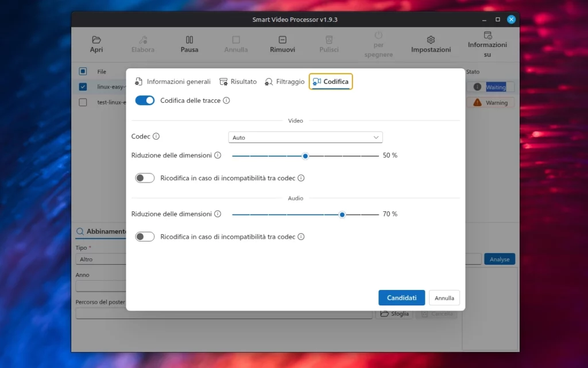Screen dimensions: 588x368
Task: Enable video Ricodifica in caso di incompatibilità
Action: (x=145, y=178)
